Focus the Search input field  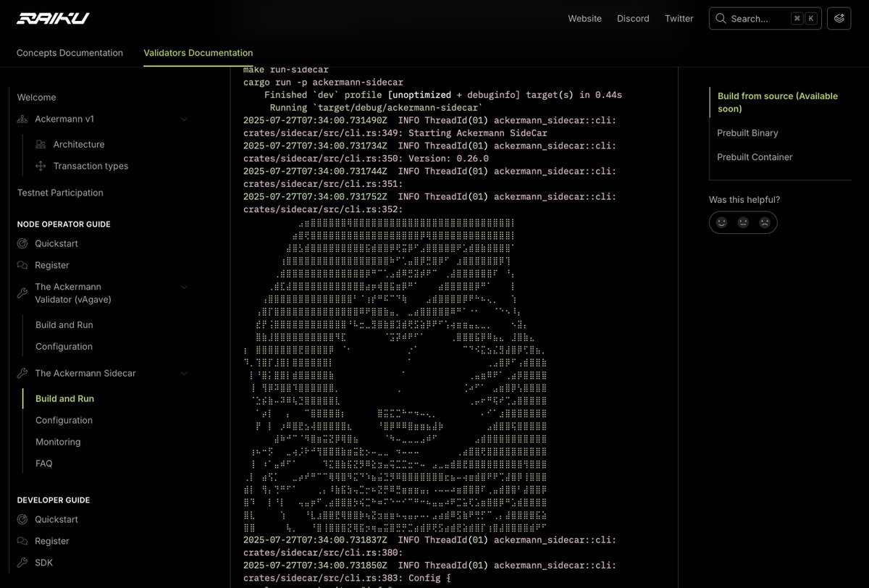[765, 19]
